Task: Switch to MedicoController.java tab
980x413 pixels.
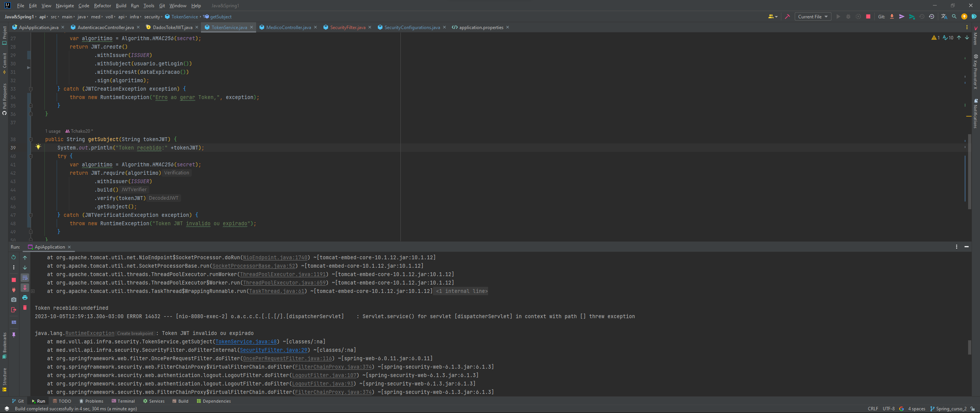Action: coord(288,27)
